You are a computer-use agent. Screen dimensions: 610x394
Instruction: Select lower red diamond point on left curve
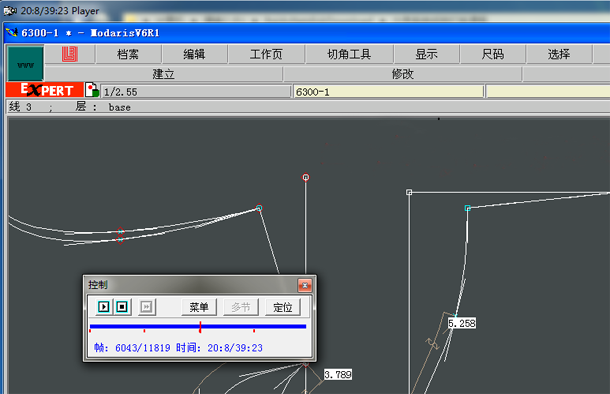(x=120, y=240)
